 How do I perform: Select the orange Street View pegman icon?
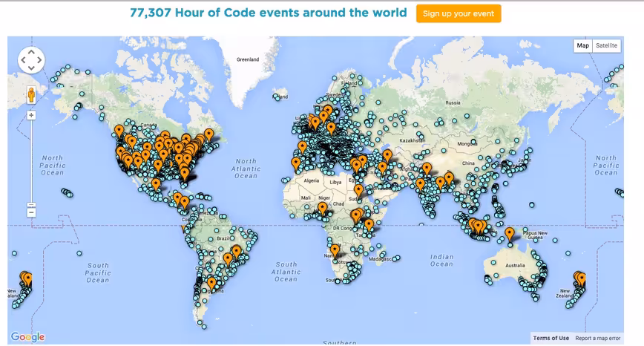(x=31, y=95)
